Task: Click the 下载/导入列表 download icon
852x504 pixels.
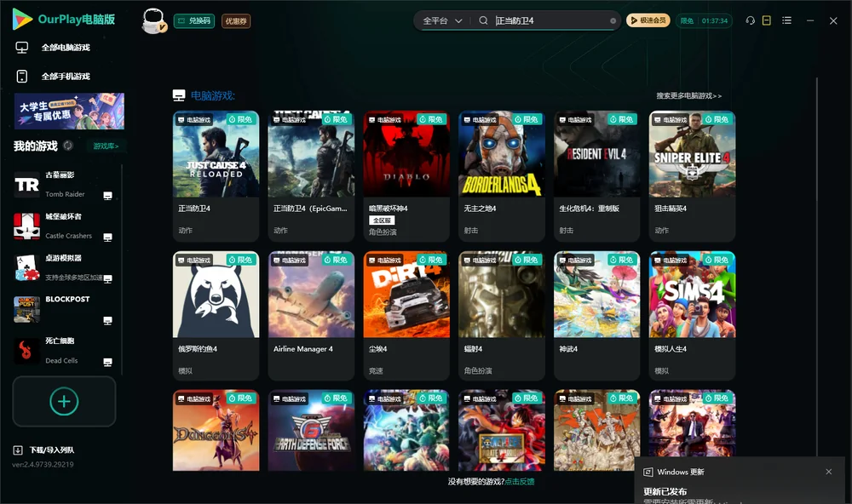Action: click(x=18, y=450)
